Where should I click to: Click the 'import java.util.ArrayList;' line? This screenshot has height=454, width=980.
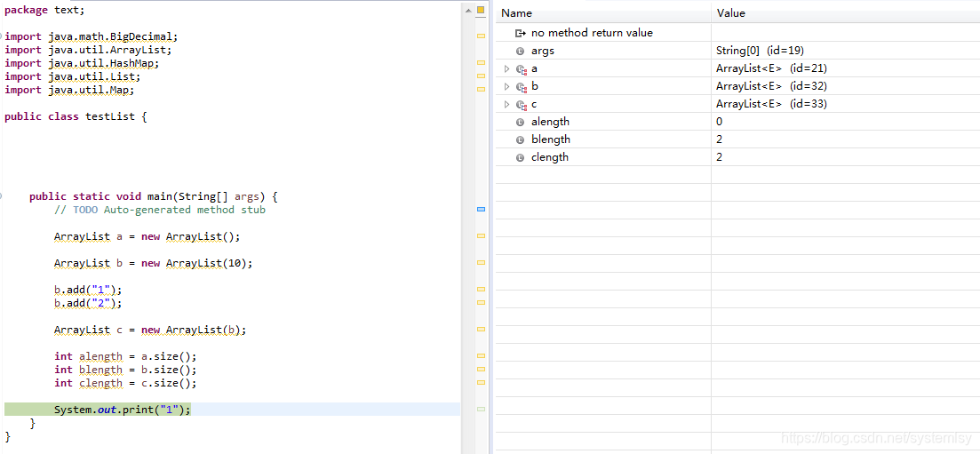point(88,50)
